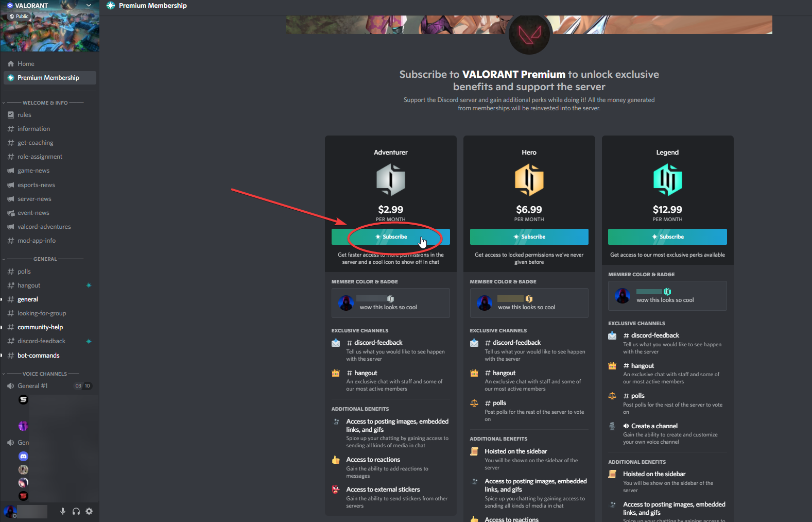Click the microphone icon beside Create a channel
Screen dimensions: 812x522
coord(612,426)
